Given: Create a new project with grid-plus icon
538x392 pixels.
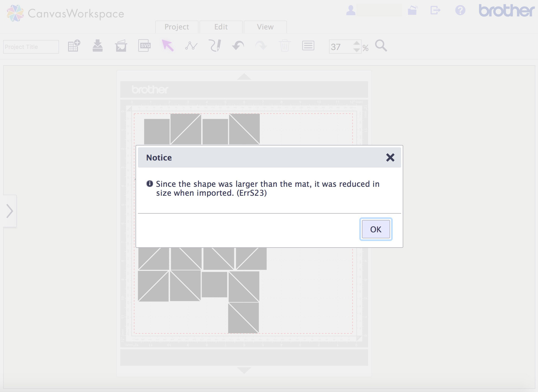Looking at the screenshot, I should click(x=74, y=46).
